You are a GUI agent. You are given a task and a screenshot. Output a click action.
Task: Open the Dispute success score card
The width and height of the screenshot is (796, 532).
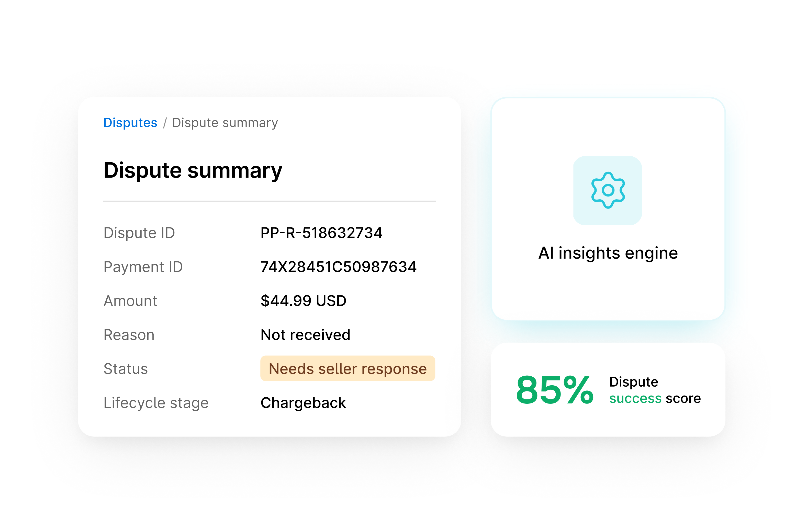[608, 389]
